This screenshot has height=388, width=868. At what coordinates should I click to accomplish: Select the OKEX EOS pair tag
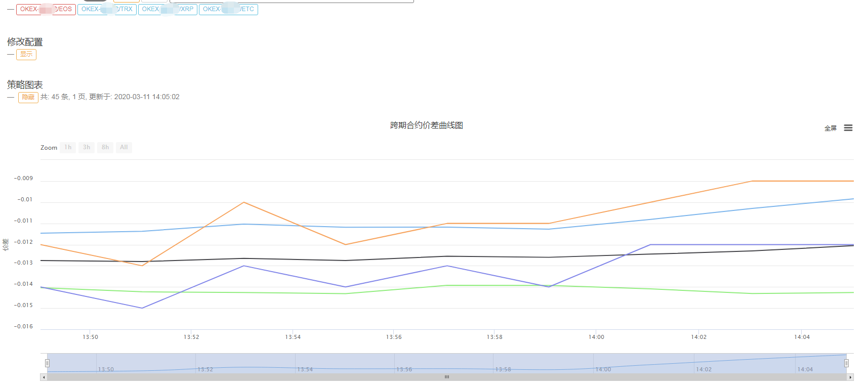coord(46,9)
